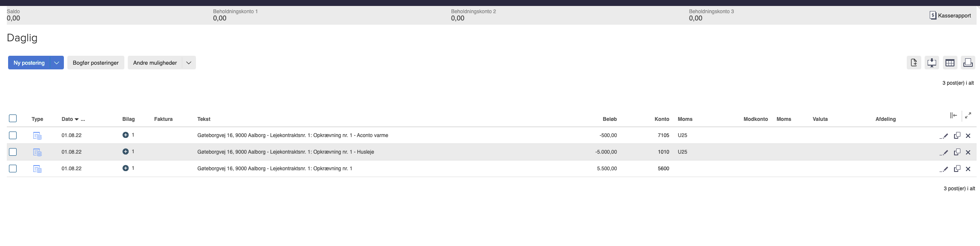The width and height of the screenshot is (980, 246).
Task: Copy the Husleje row
Action: pos(957,152)
